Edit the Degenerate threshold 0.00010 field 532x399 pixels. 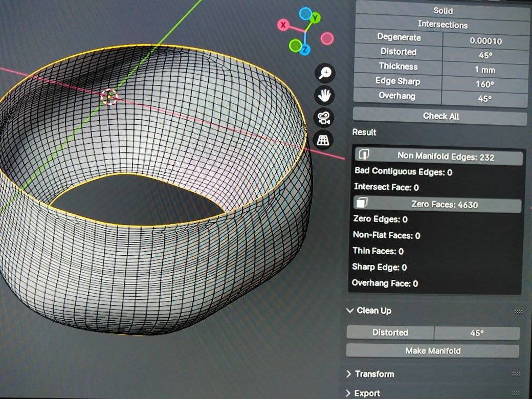pyautogui.click(x=485, y=41)
